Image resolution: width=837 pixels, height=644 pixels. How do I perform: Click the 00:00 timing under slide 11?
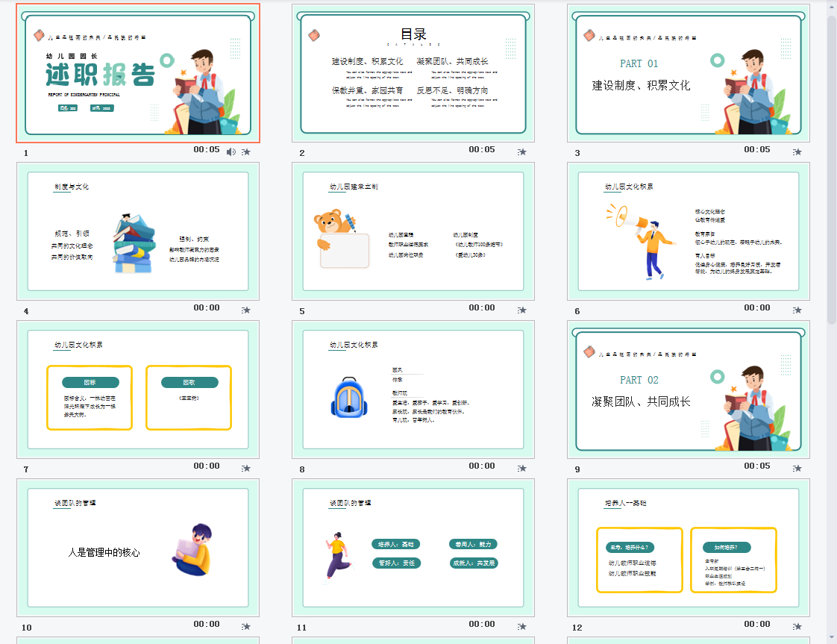click(482, 624)
